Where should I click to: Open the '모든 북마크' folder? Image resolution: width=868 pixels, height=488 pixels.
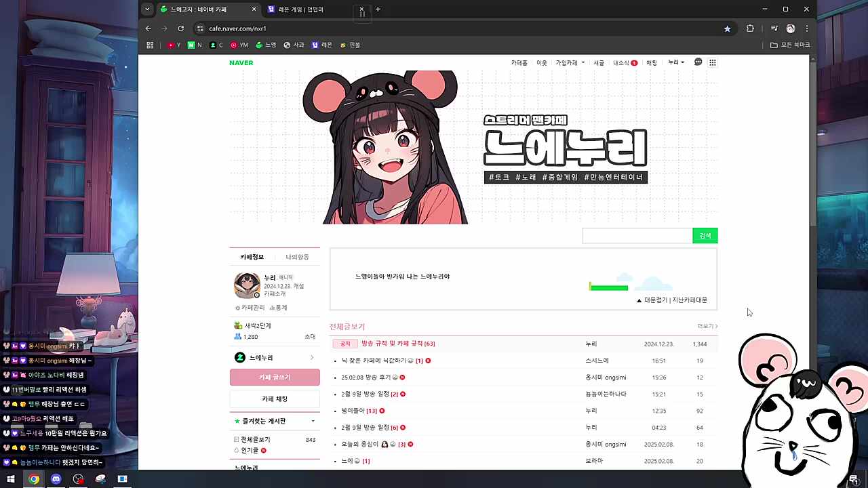(x=790, y=45)
